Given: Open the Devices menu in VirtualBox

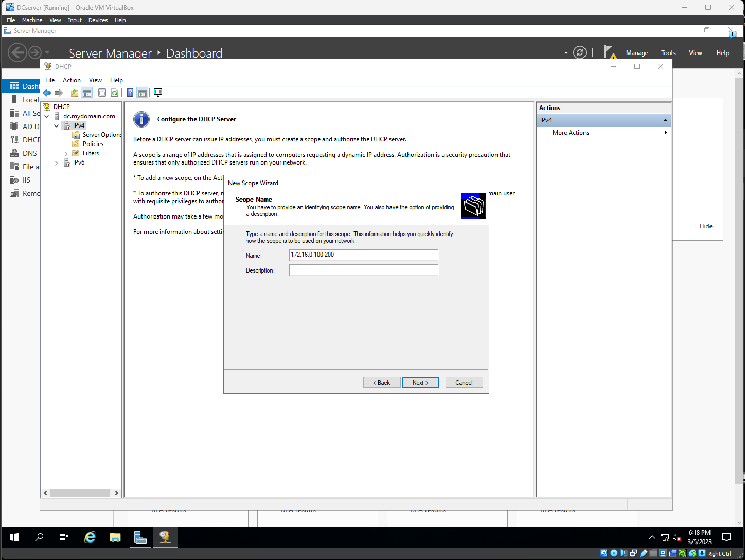Looking at the screenshot, I should (x=98, y=20).
